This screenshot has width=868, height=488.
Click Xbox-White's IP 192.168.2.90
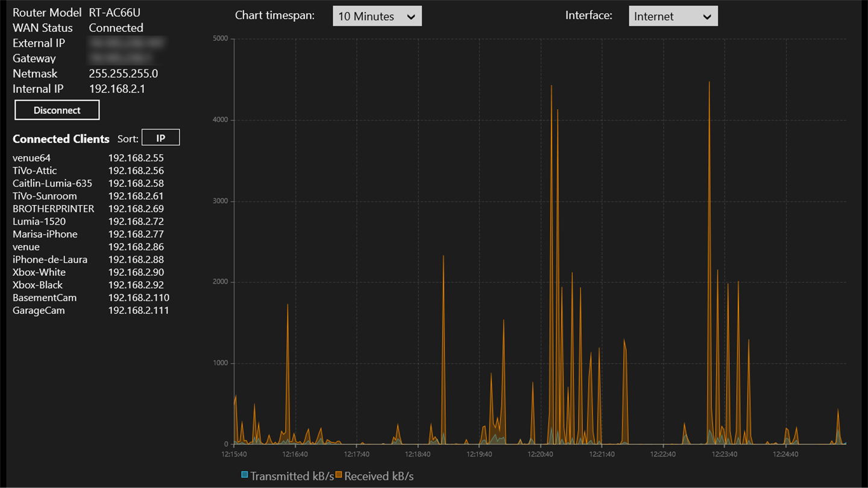click(136, 272)
